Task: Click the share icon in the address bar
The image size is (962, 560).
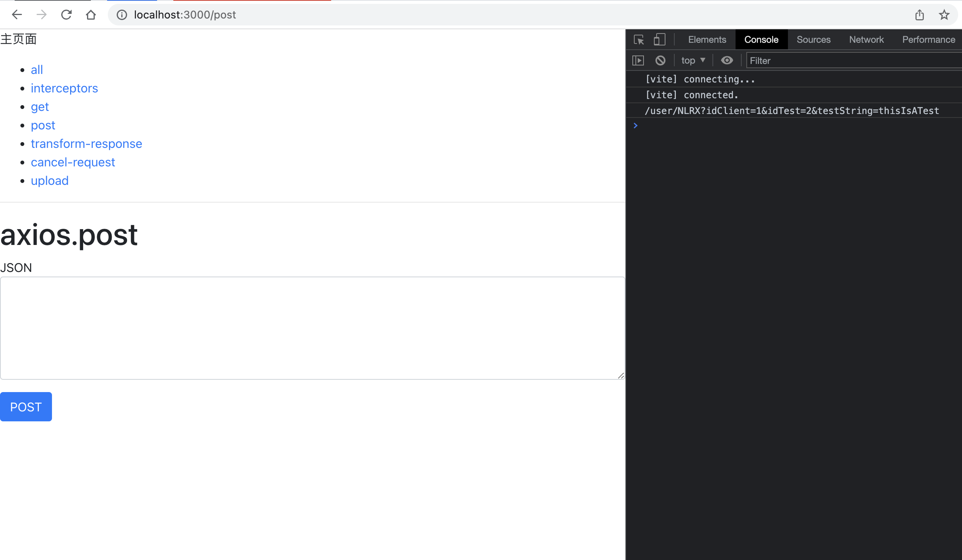Action: click(x=919, y=15)
